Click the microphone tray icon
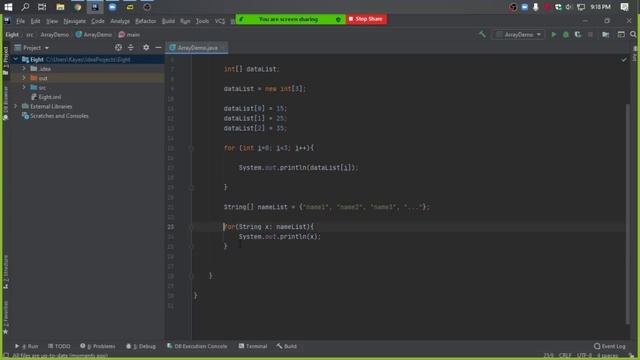Image resolution: width=640 pixels, height=360 pixels. point(536,7)
